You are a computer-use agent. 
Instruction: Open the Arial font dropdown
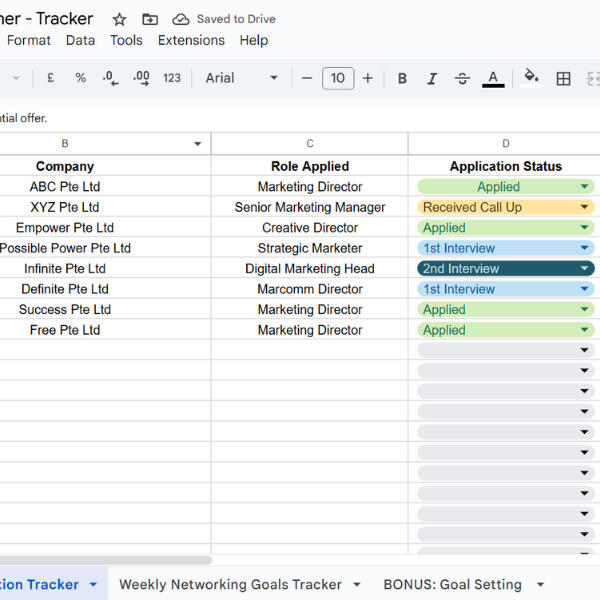(242, 78)
